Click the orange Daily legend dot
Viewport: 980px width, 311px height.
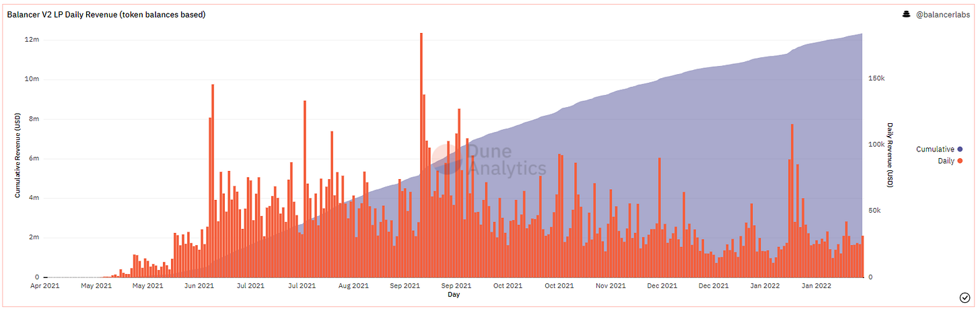960,161
